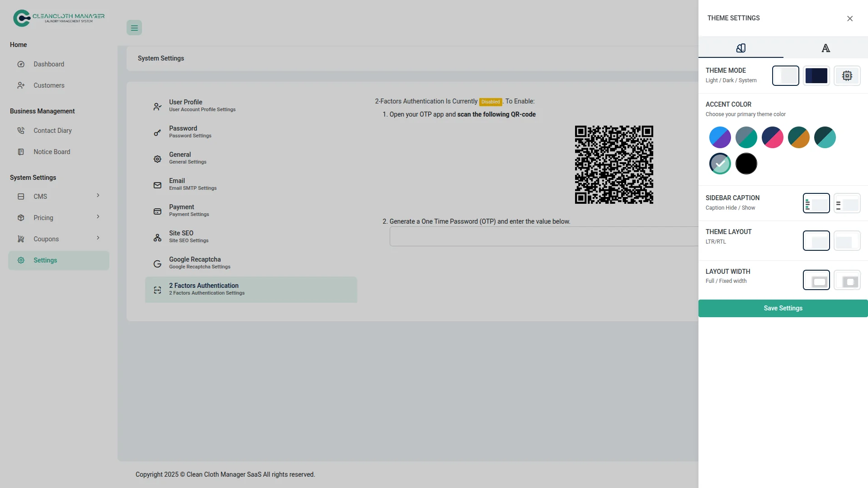The height and width of the screenshot is (488, 868).
Task: Click the Email envelope icon
Action: tap(157, 185)
